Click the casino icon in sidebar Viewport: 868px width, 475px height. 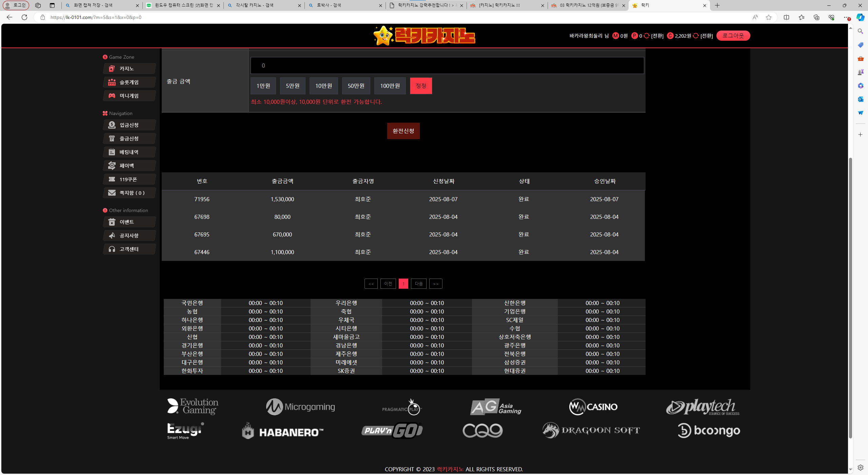[112, 69]
